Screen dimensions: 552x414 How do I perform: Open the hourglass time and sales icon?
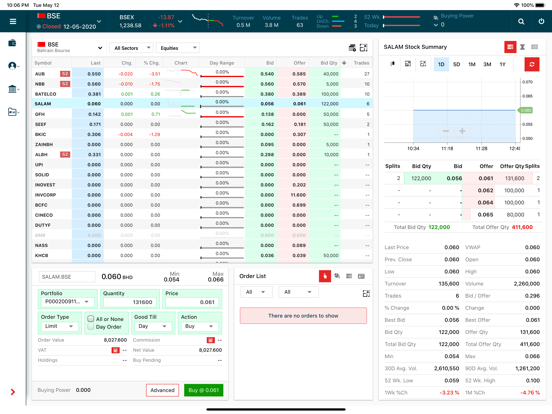click(x=522, y=47)
